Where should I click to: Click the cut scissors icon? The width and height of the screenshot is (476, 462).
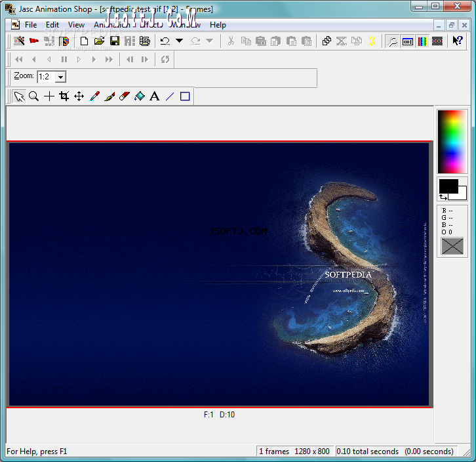point(231,41)
